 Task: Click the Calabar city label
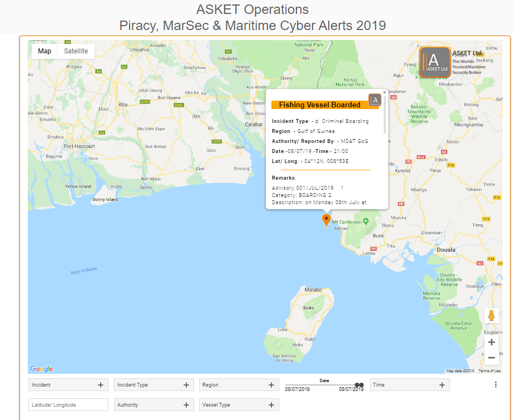pos(254,125)
